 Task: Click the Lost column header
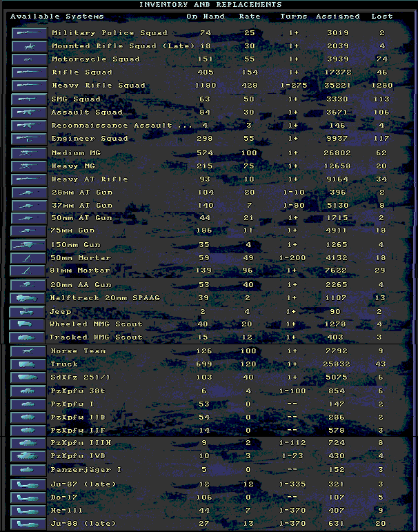381,17
